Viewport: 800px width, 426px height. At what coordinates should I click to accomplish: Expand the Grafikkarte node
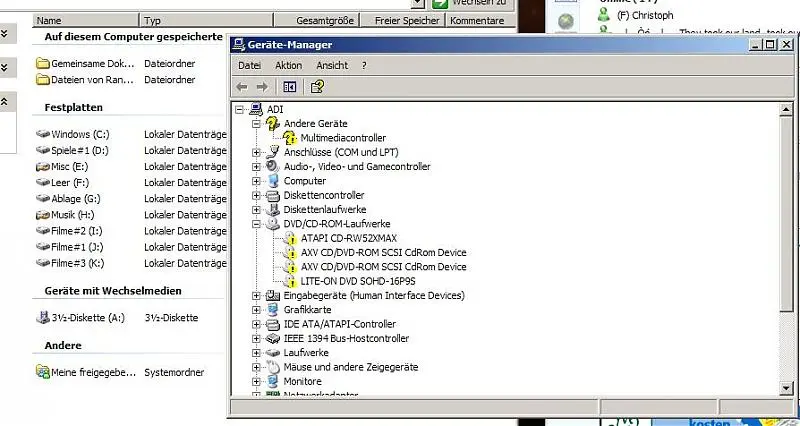click(257, 310)
